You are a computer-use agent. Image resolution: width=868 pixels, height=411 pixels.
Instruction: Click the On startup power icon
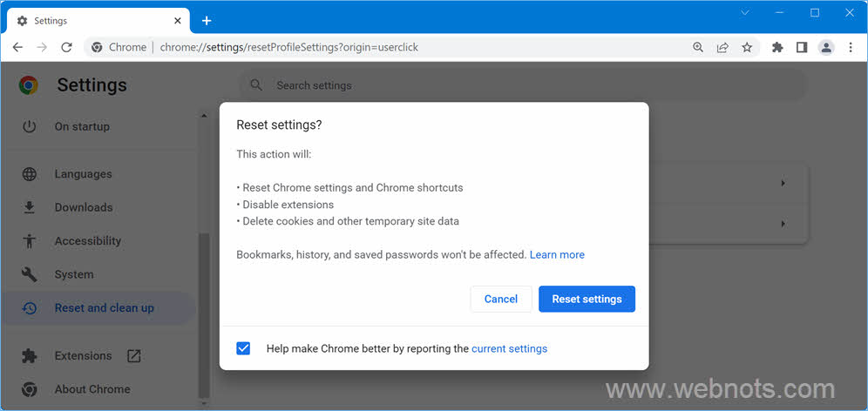[x=30, y=126]
